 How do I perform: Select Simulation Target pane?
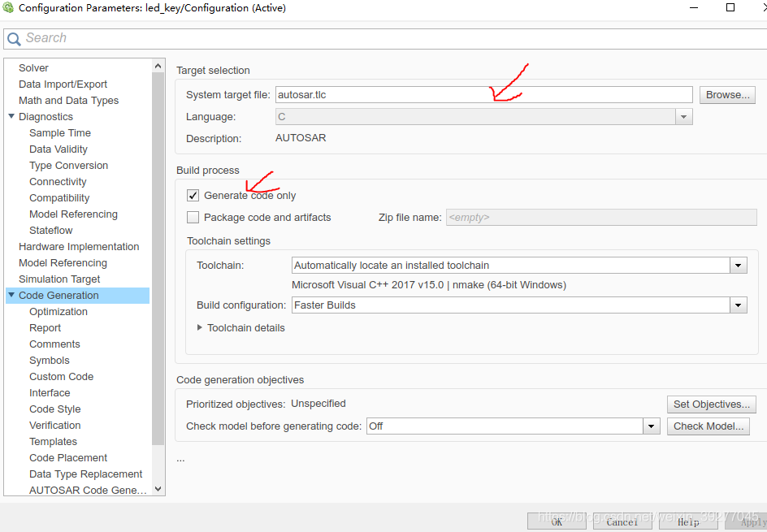click(x=59, y=279)
